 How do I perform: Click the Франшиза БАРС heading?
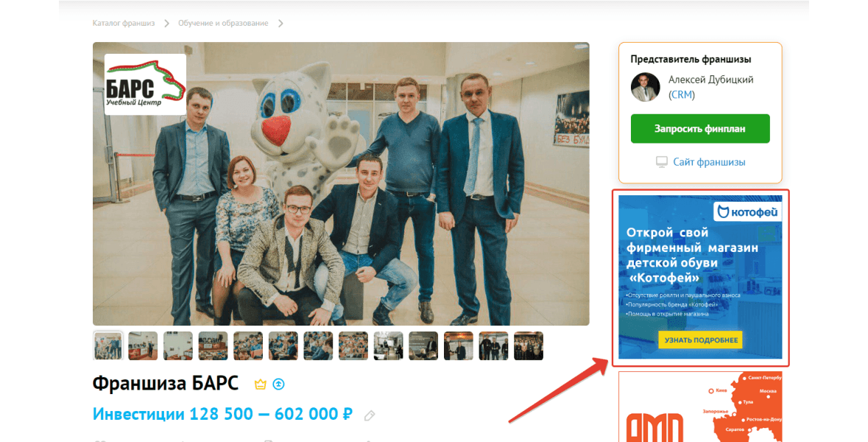166,383
